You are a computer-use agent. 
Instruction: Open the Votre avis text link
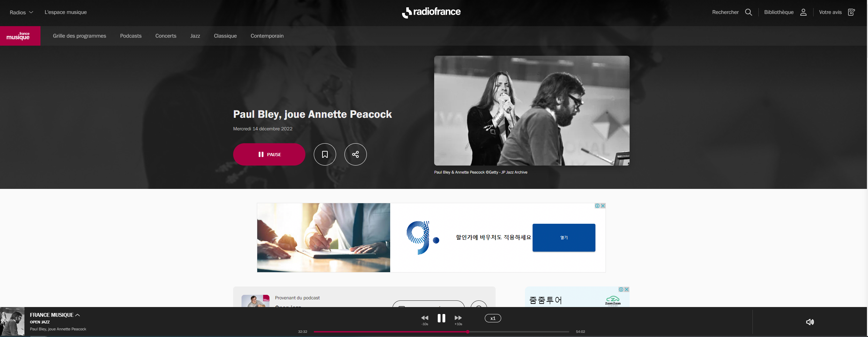(830, 12)
